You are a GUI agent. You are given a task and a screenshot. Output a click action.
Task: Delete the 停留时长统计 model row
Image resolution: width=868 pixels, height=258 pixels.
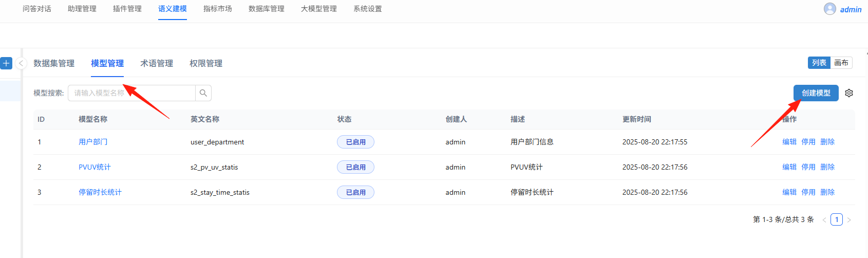(827, 192)
